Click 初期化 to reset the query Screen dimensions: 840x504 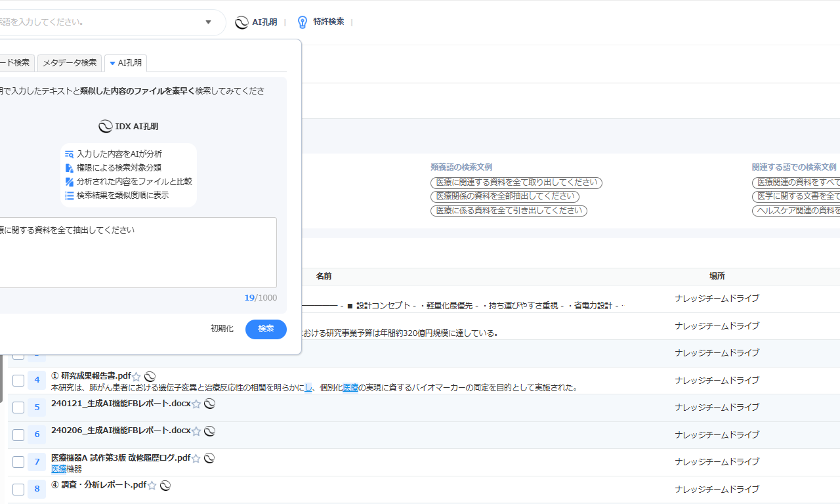[x=222, y=329]
